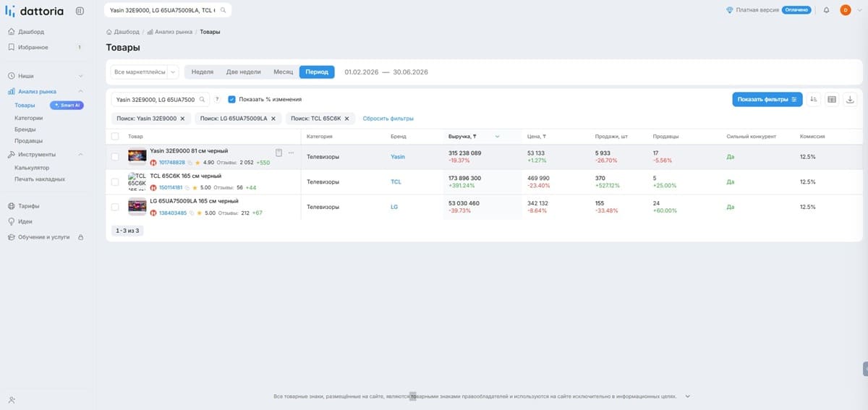Open the question mark help hint

click(x=217, y=99)
